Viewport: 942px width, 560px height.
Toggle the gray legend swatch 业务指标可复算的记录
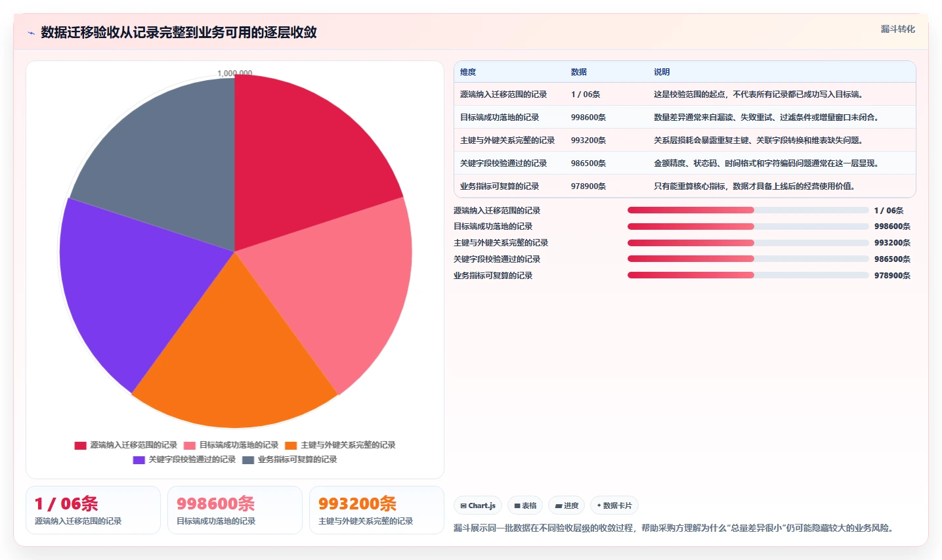pos(248,460)
